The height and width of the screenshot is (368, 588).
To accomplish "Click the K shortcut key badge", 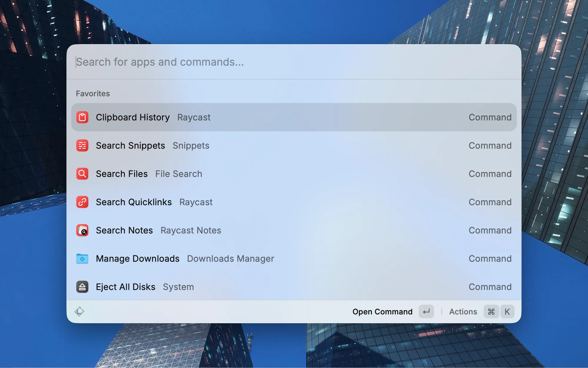I will (507, 311).
